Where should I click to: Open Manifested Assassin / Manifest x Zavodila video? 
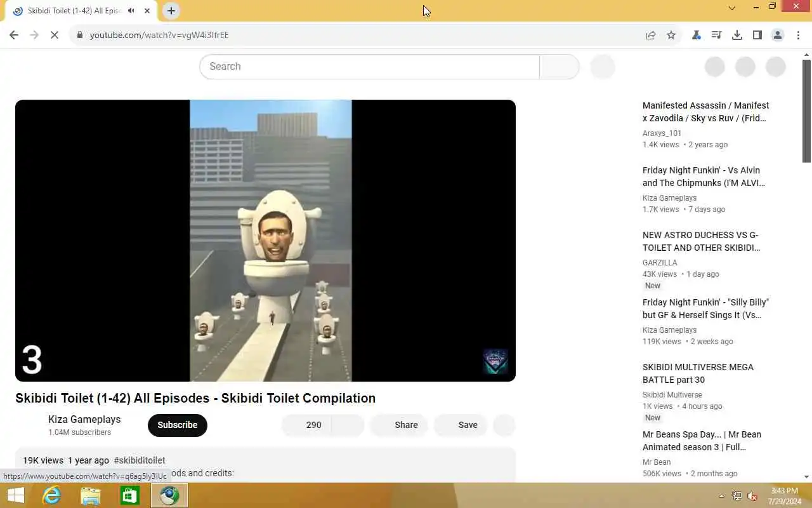pyautogui.click(x=705, y=112)
